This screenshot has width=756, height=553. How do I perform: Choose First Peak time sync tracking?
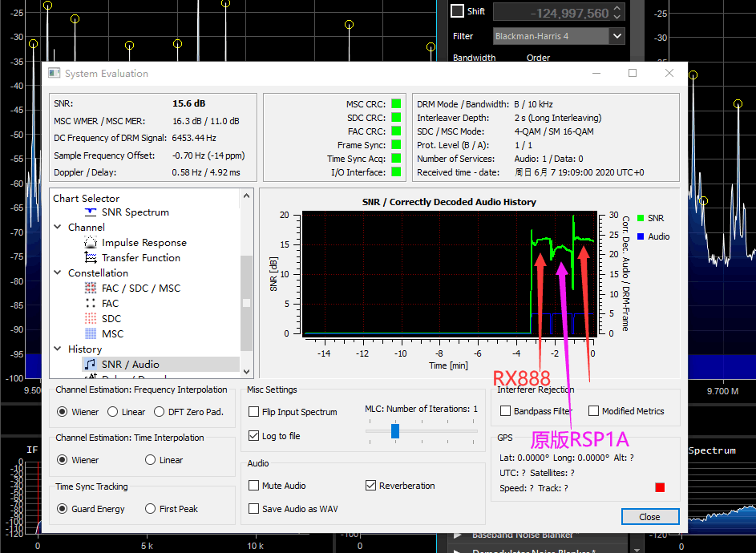151,509
